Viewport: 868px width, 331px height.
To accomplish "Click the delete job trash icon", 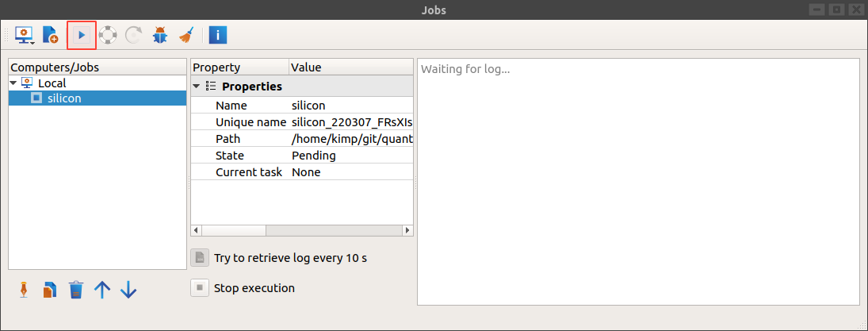I will pos(76,290).
